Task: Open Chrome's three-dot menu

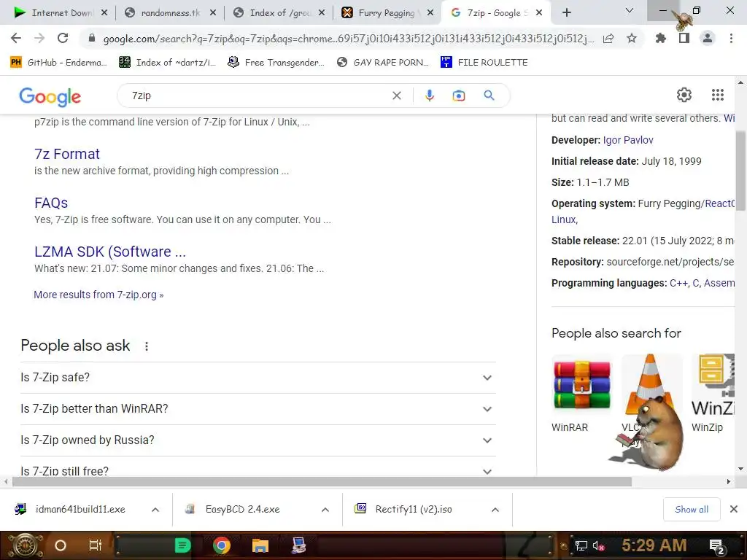Action: (731, 38)
